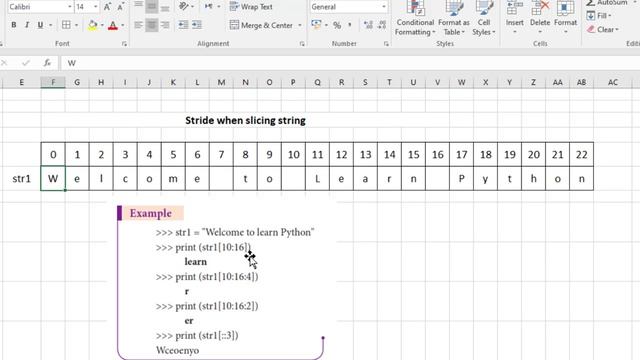Select column M header
The height and width of the screenshot is (360, 640).
pyautogui.click(x=221, y=82)
